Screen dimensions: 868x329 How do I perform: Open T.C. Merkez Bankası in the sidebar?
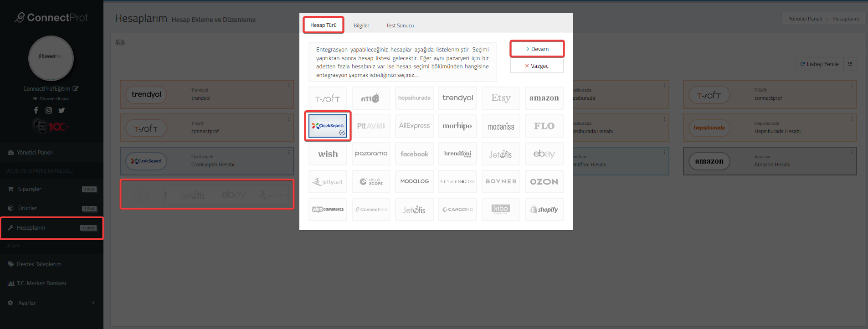point(51,283)
